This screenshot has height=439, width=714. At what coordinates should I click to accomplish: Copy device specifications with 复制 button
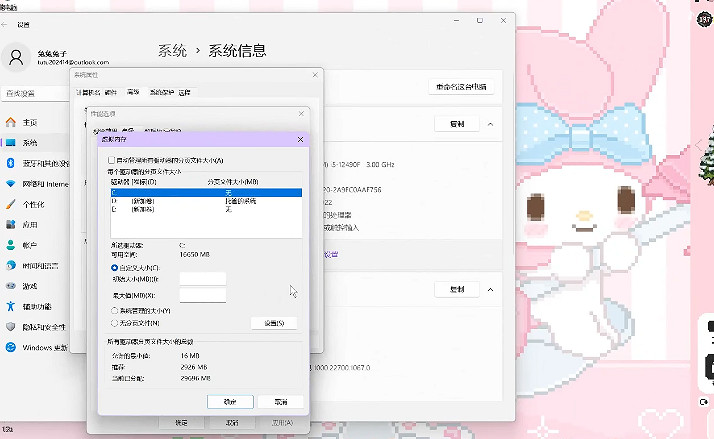point(457,124)
